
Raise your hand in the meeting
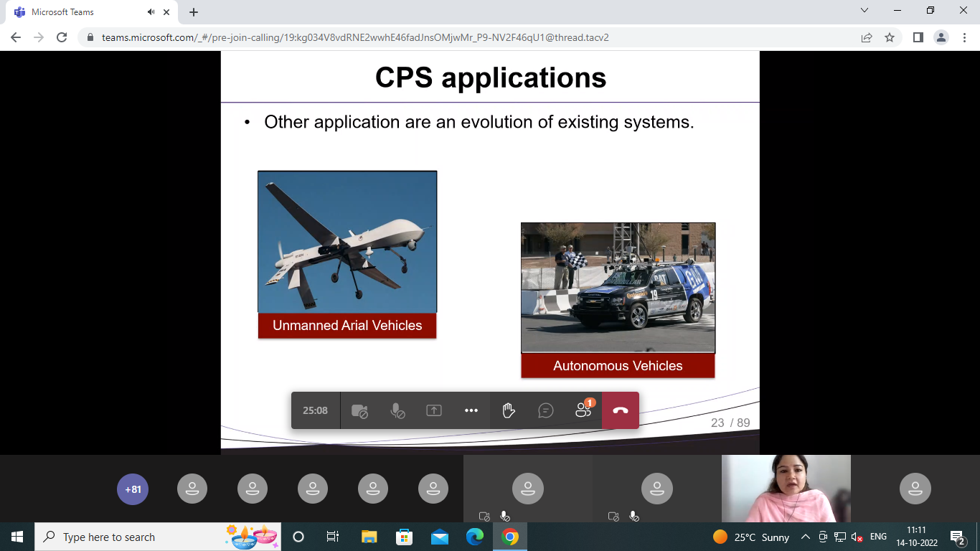pos(509,410)
